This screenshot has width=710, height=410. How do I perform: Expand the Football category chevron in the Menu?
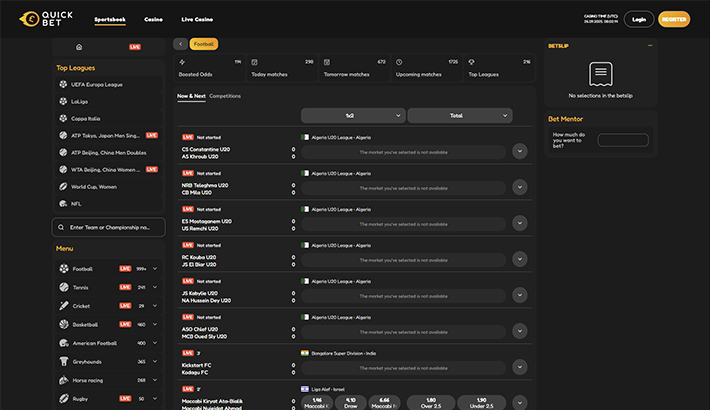[155, 268]
